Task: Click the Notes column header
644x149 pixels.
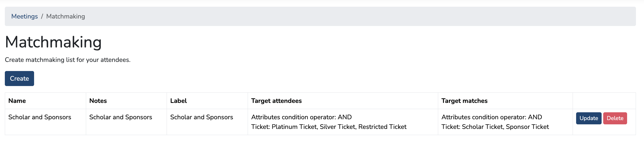Action: point(98,101)
